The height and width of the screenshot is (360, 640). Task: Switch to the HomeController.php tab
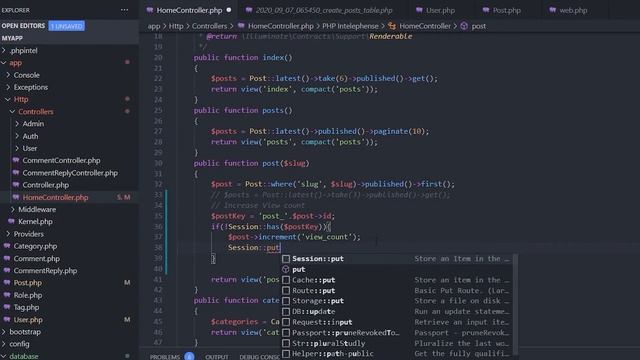[188, 10]
